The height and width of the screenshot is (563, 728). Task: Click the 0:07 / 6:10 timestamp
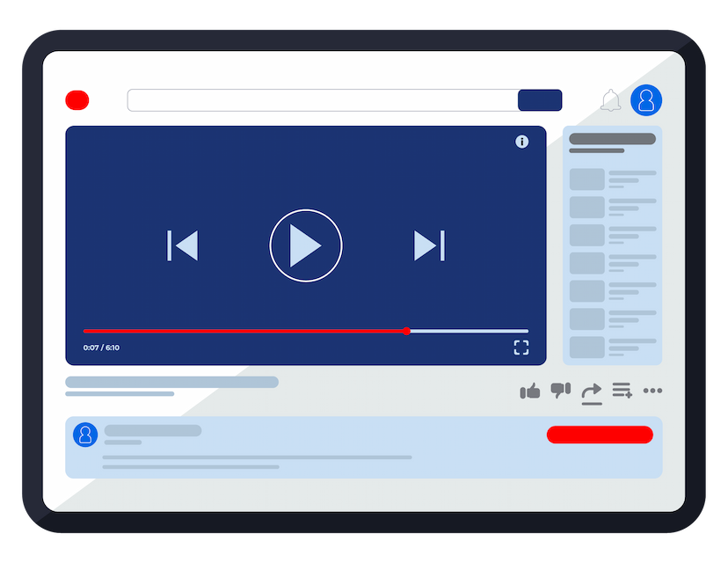point(101,347)
